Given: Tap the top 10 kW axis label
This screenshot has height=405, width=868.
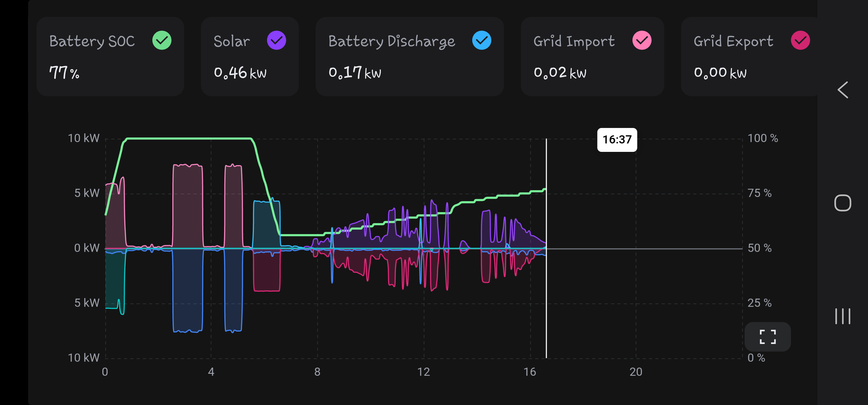Looking at the screenshot, I should [x=83, y=138].
